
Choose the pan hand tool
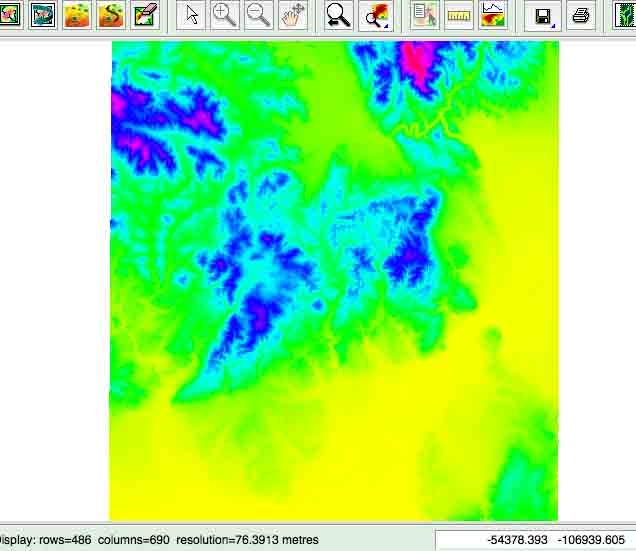[x=293, y=15]
